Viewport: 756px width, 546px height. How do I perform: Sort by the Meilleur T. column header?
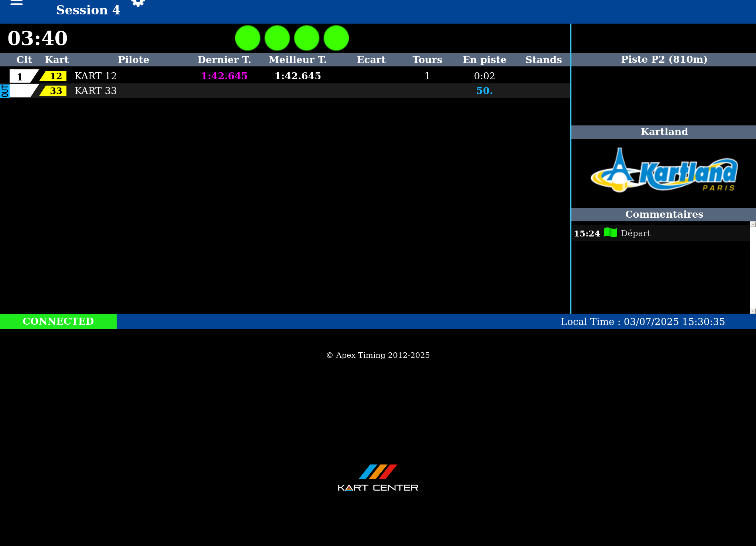pos(298,60)
